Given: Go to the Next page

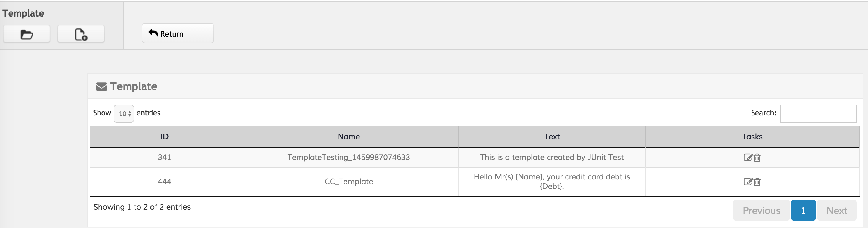Looking at the screenshot, I should tap(837, 211).
